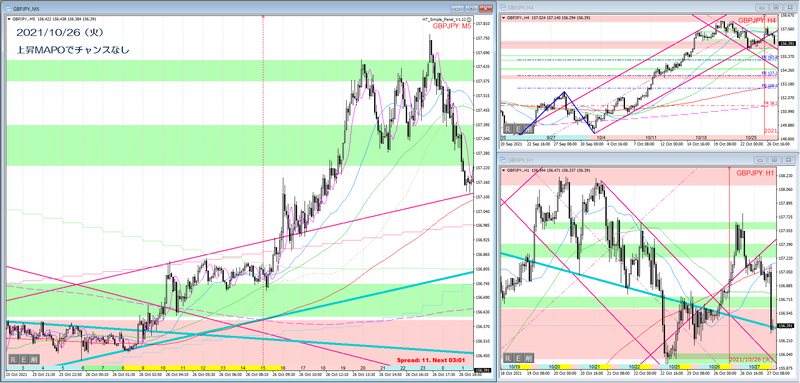The image size is (800, 383).
Task: Click the E button in H4 chart
Action: click(518, 130)
